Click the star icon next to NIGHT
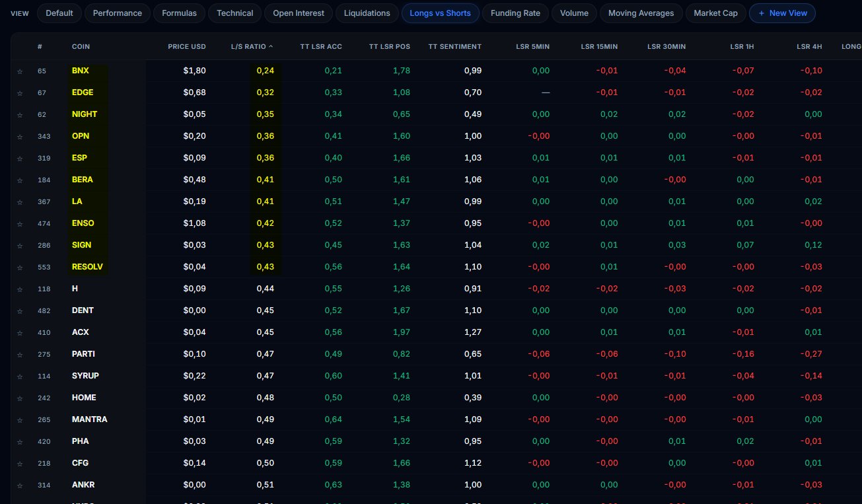Viewport: 862px width, 504px height. (20, 115)
